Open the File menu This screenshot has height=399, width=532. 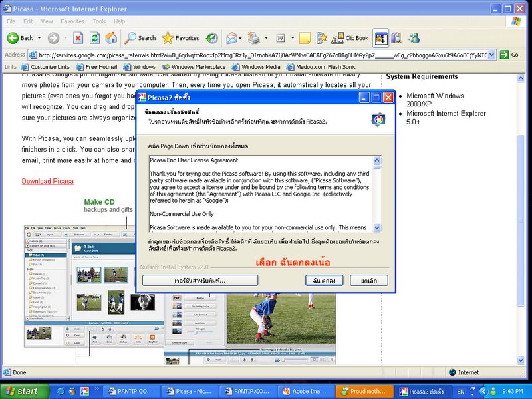pyautogui.click(x=11, y=21)
